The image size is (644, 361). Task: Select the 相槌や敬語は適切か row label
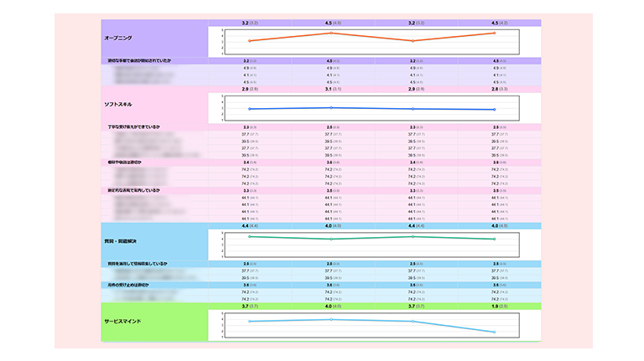coord(128,161)
